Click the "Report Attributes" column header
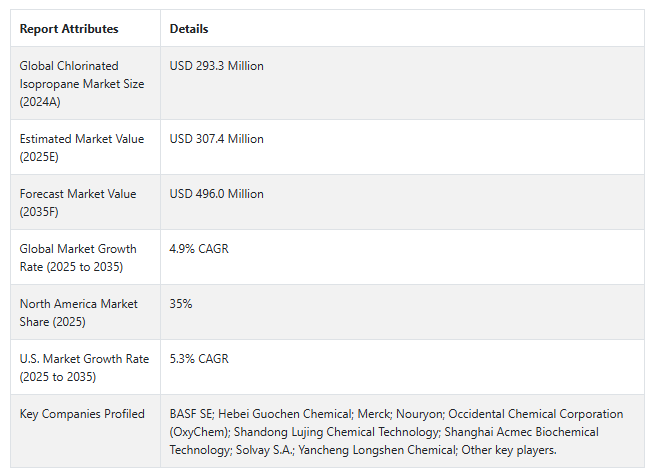652x474 pixels. pos(69,29)
